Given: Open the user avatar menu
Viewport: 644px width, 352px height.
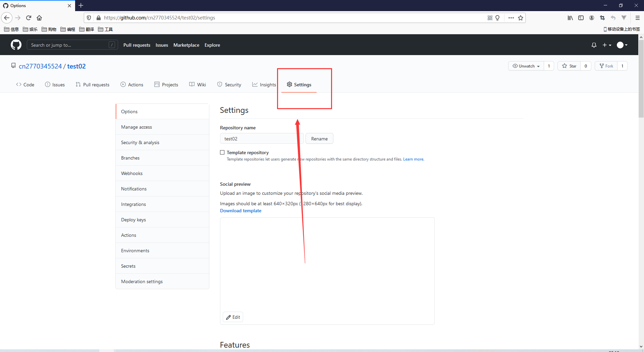Looking at the screenshot, I should pyautogui.click(x=622, y=45).
